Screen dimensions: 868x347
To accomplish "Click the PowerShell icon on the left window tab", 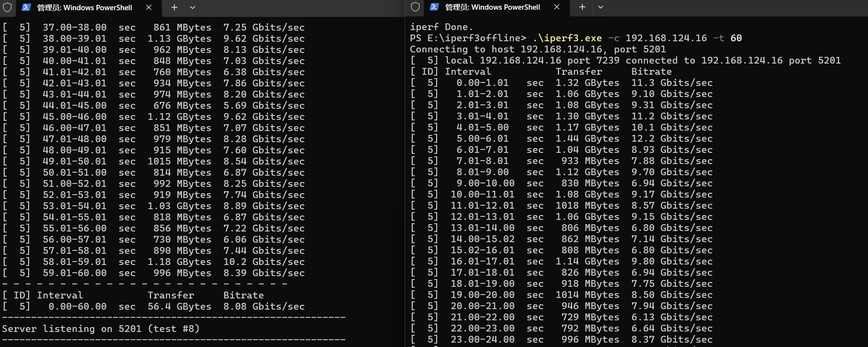I will (27, 7).
